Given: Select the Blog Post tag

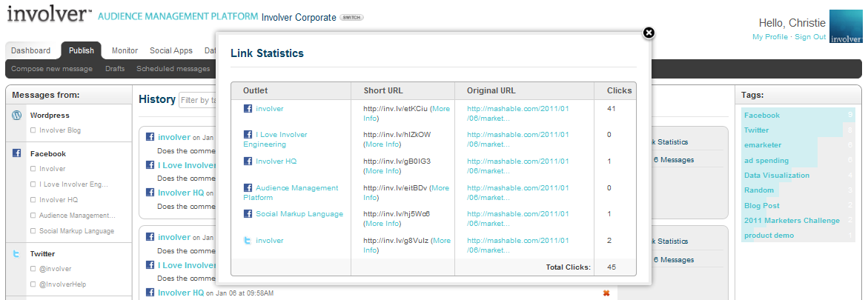Looking at the screenshot, I should (x=762, y=205).
